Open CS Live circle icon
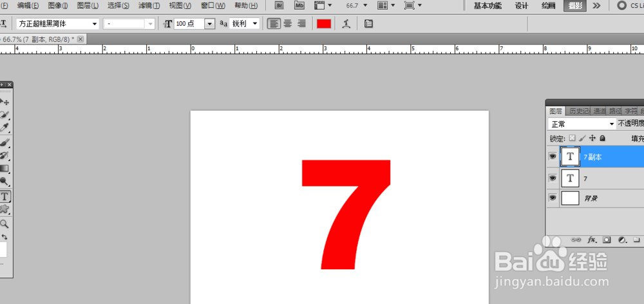The image size is (644, 304). point(623,5)
